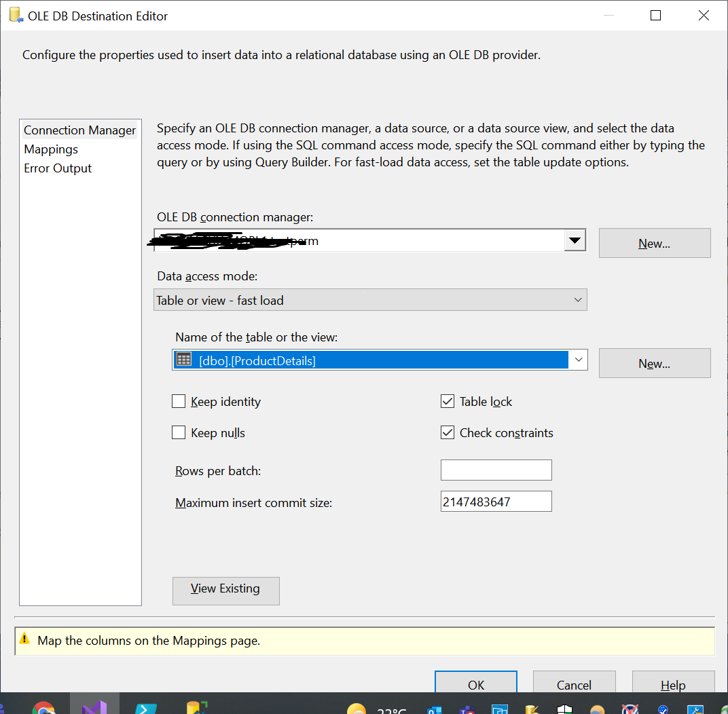Click the OLE DB Destination Editor title icon
The image size is (728, 714).
click(x=16, y=15)
